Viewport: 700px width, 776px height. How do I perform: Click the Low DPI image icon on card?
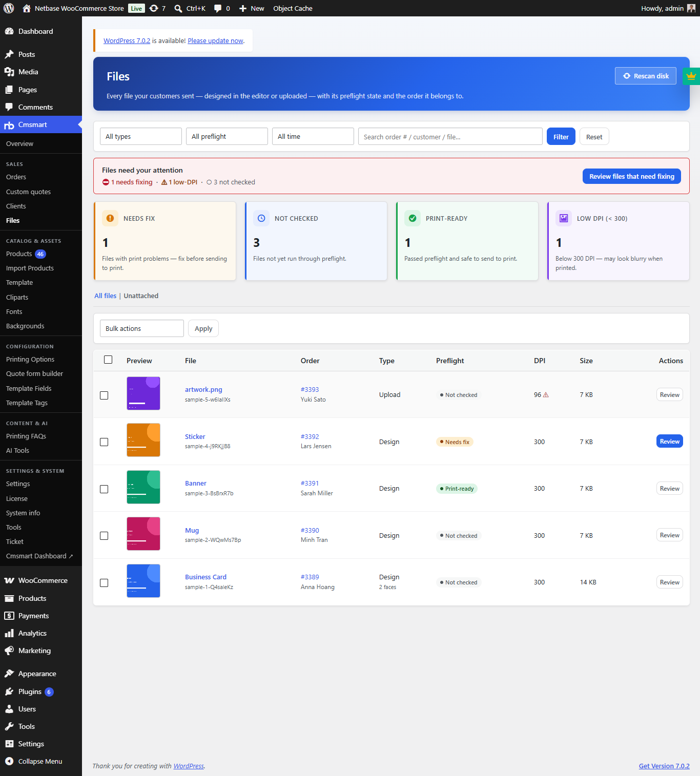[564, 218]
